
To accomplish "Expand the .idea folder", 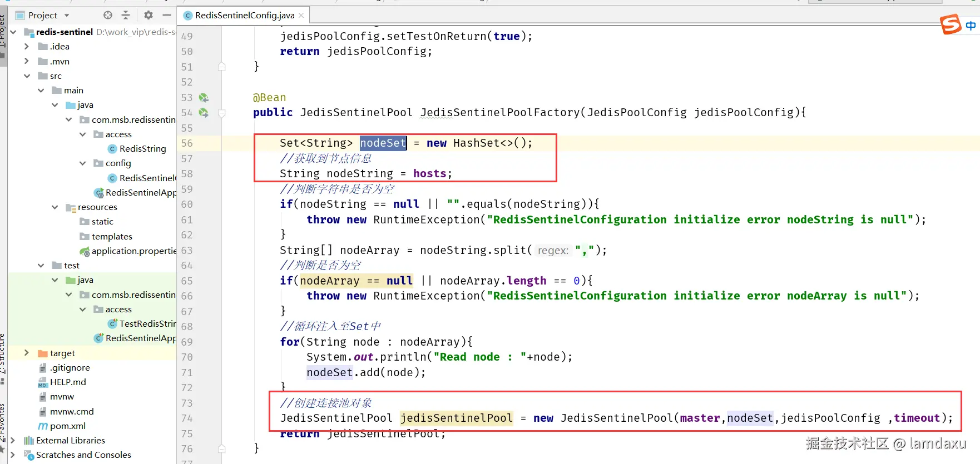I will coord(27,47).
